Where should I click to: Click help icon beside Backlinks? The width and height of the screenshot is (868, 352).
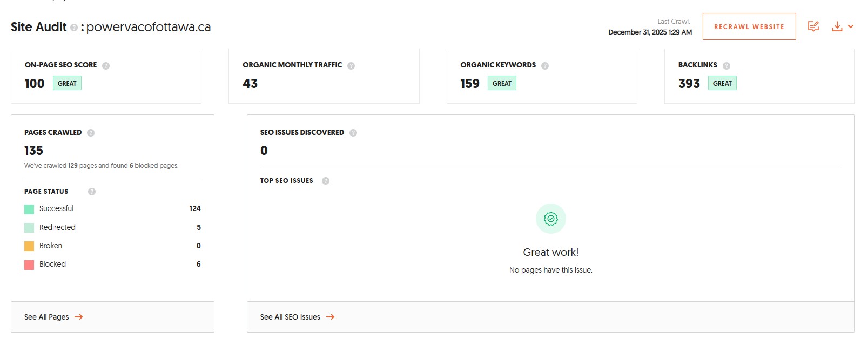coord(726,66)
